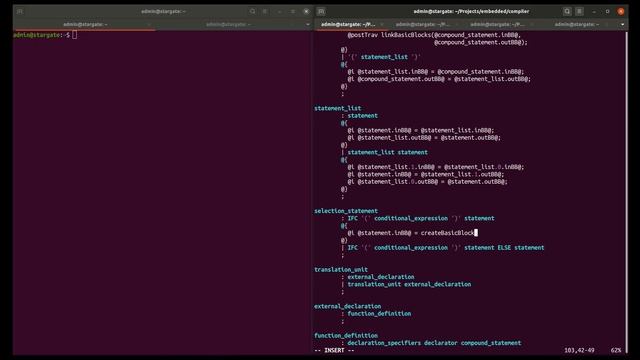Open search in the compiler terminal window
The image size is (640, 360).
point(567,11)
